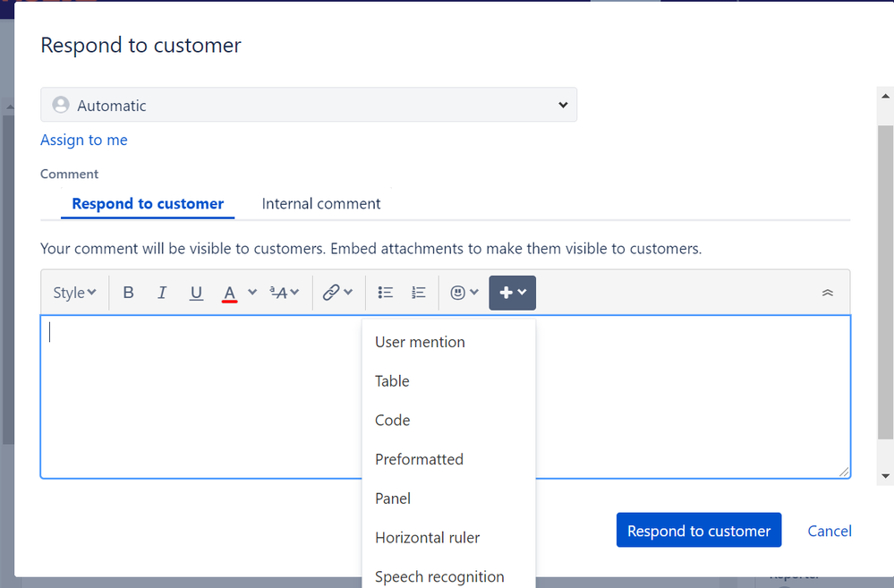Open the more text formatting dropdown
This screenshot has height=588, width=894.
[x=284, y=293]
